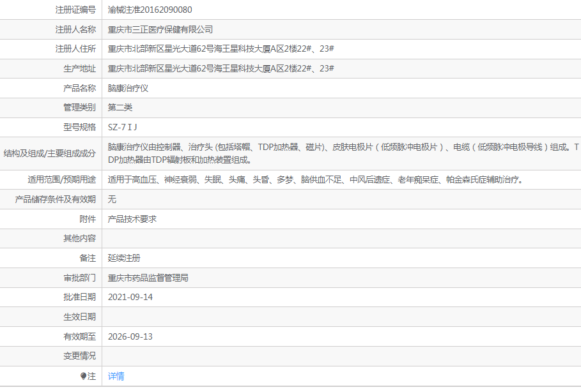The height and width of the screenshot is (392, 581).
Task: Click the 其他内容 label
Action: [80, 238]
